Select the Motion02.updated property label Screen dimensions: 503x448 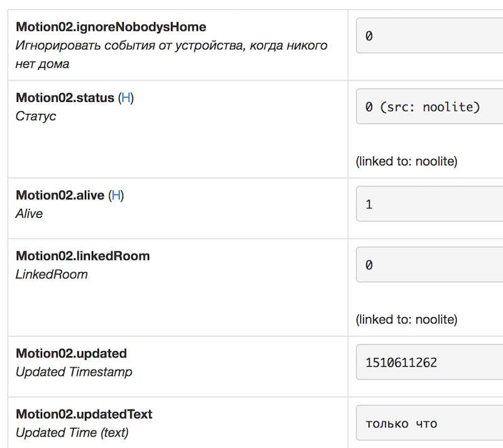[71, 354]
